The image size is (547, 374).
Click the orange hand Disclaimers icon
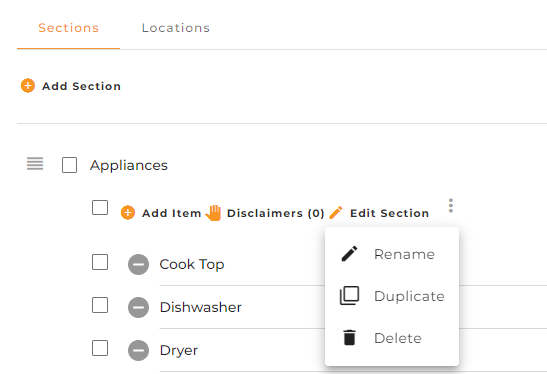(x=213, y=213)
